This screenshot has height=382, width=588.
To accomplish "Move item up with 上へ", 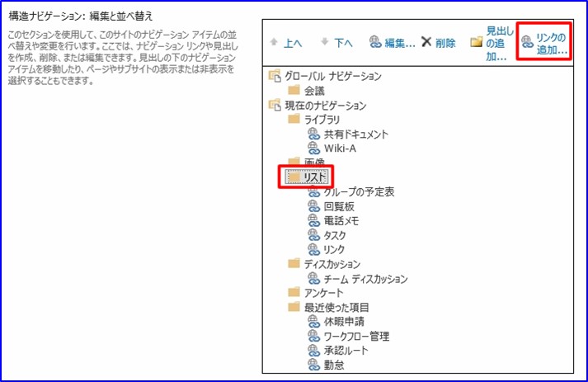I will [293, 43].
